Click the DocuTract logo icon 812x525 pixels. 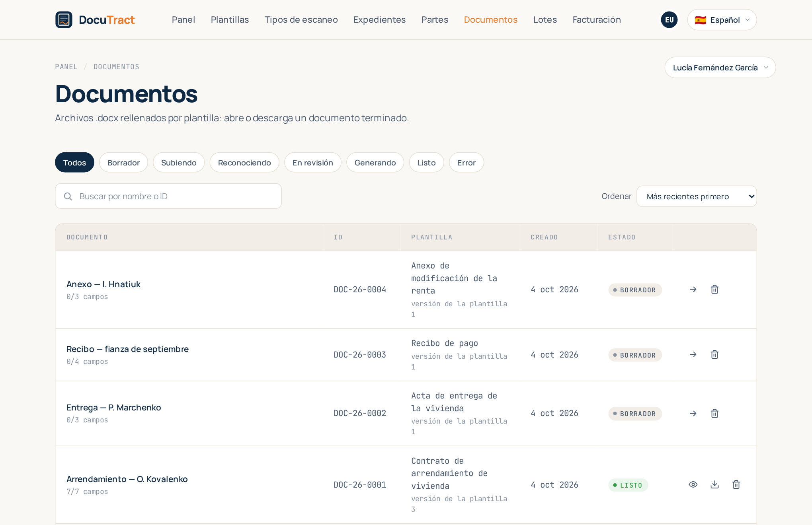(64, 20)
